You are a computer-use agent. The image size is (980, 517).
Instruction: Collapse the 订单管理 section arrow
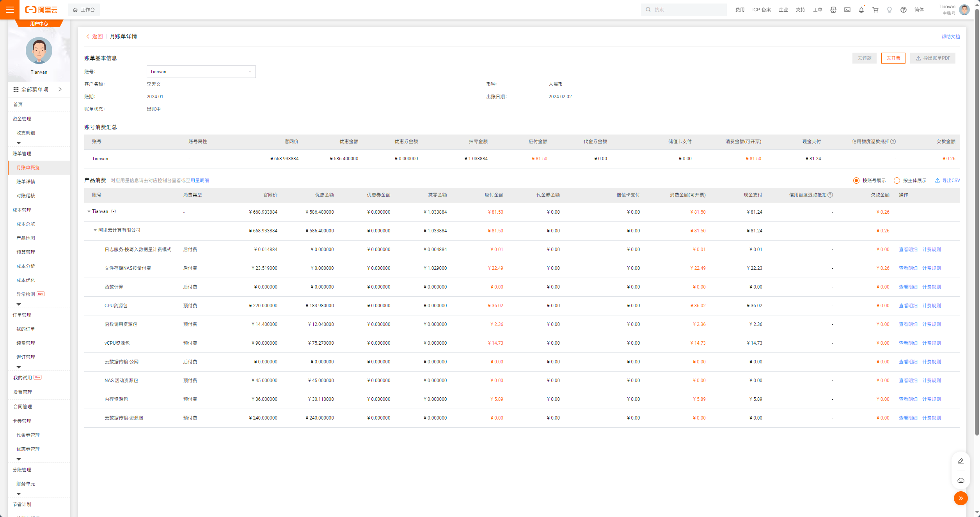click(x=19, y=367)
